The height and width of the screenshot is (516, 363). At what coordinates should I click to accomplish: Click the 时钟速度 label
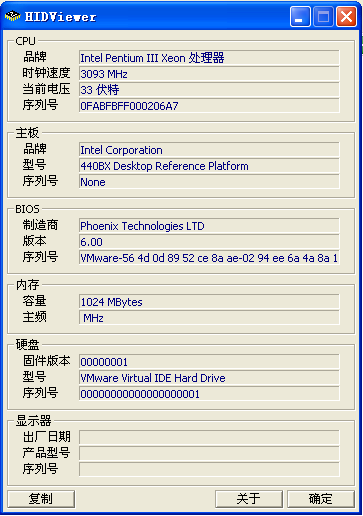(46, 73)
